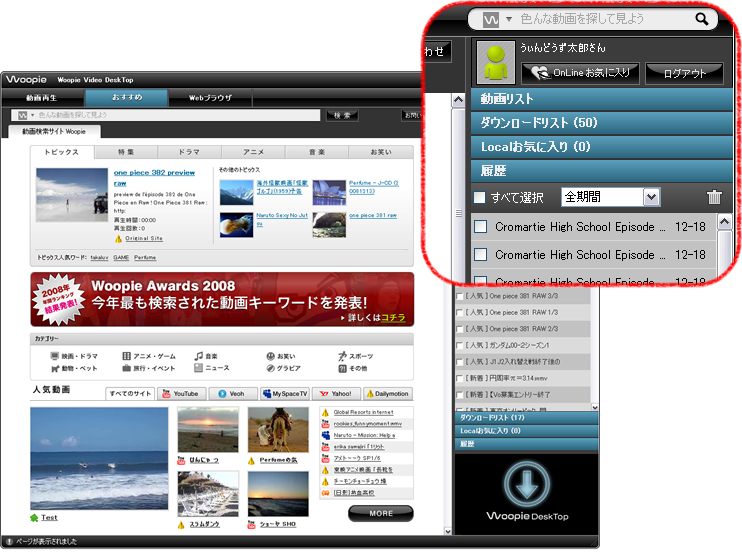This screenshot has height=554, width=742.
Task: Click the large Woopie DeskTop download arrow icon
Action: (527, 484)
